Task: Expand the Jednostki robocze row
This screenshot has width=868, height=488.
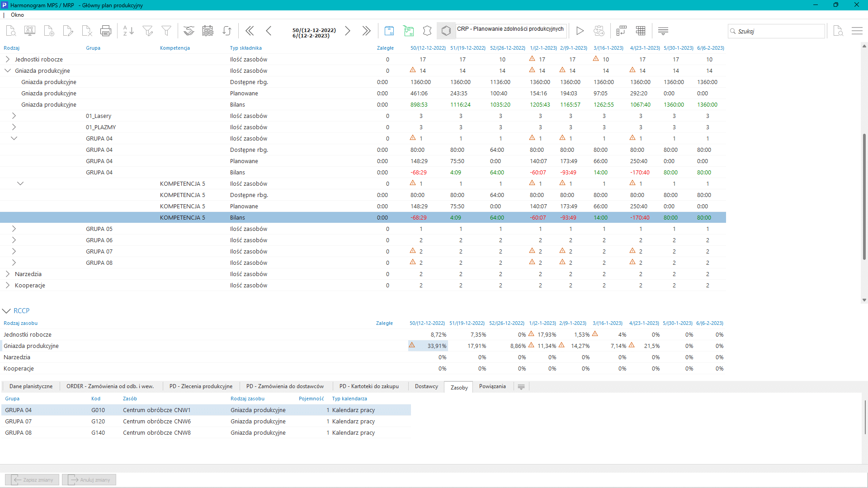Action: pyautogui.click(x=8, y=59)
